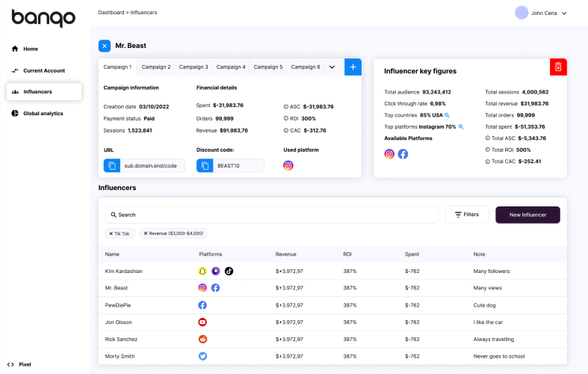Click Spent column header

412,254
